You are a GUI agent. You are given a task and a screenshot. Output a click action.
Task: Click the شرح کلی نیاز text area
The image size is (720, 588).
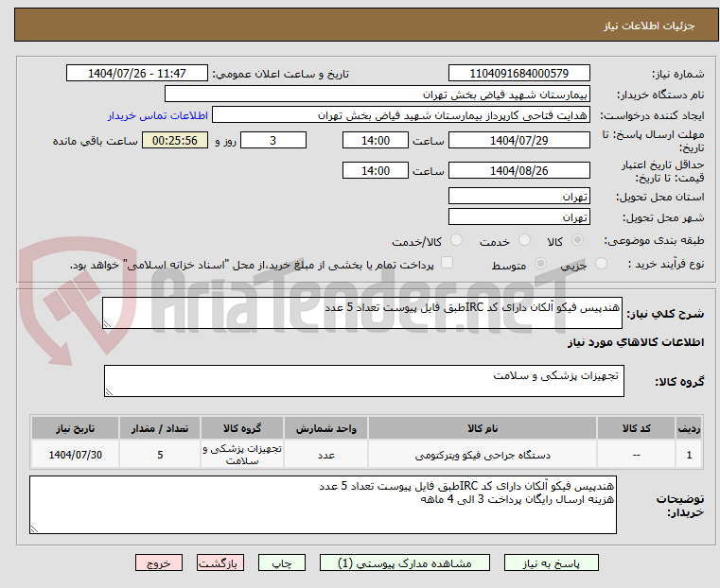[361, 313]
